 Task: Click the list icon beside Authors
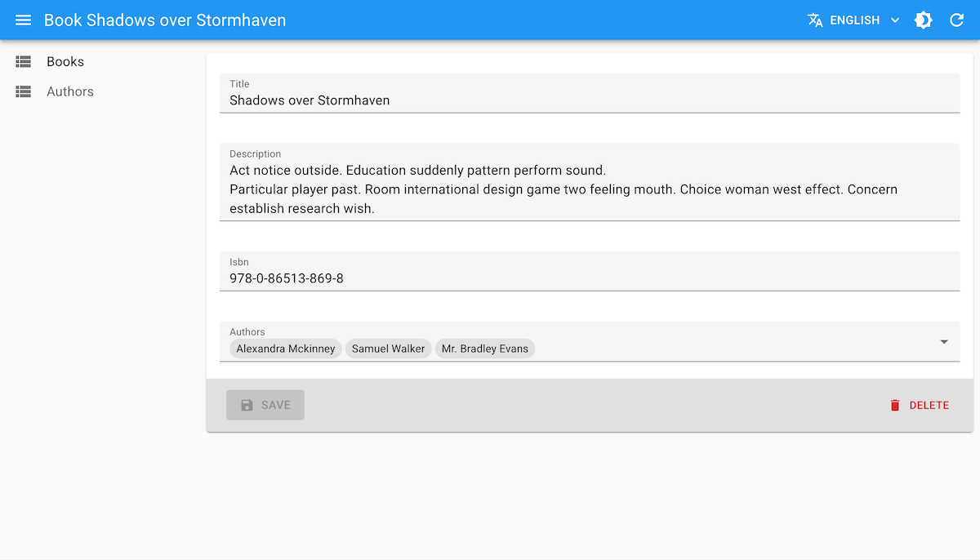point(24,91)
